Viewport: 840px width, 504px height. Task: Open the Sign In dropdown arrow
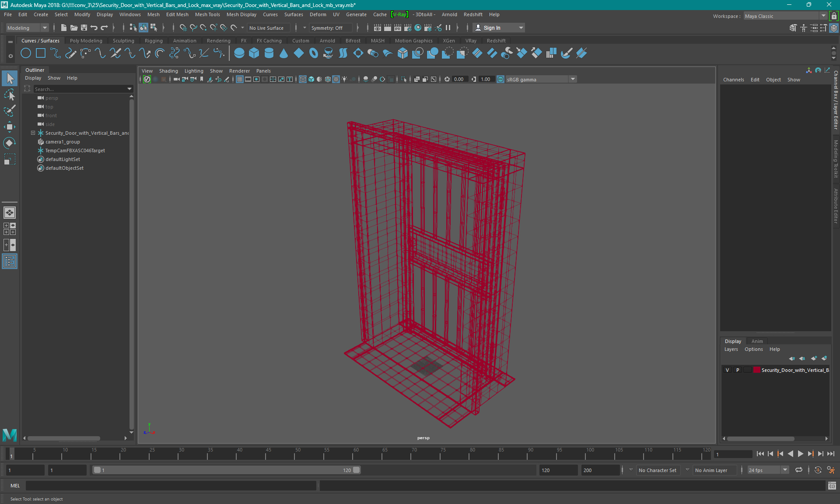[521, 28]
